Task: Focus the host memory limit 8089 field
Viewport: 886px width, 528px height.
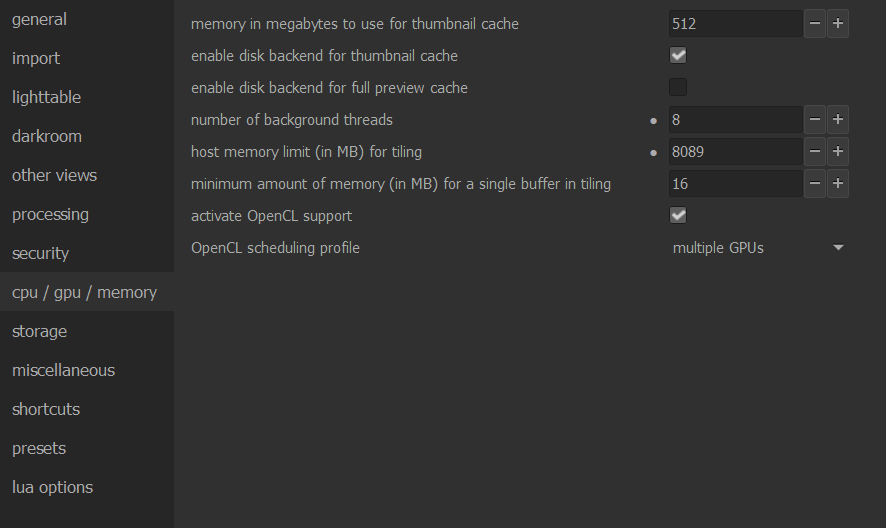Action: (735, 152)
